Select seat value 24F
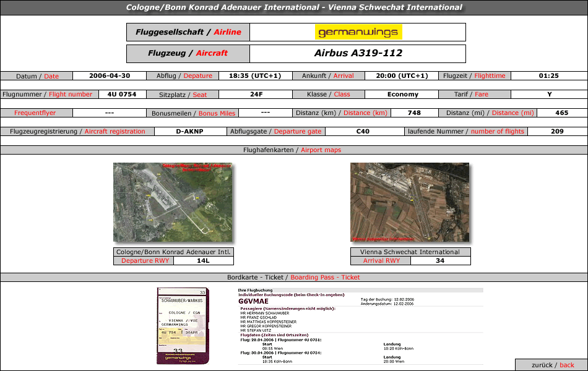588x371 pixels. click(x=256, y=95)
